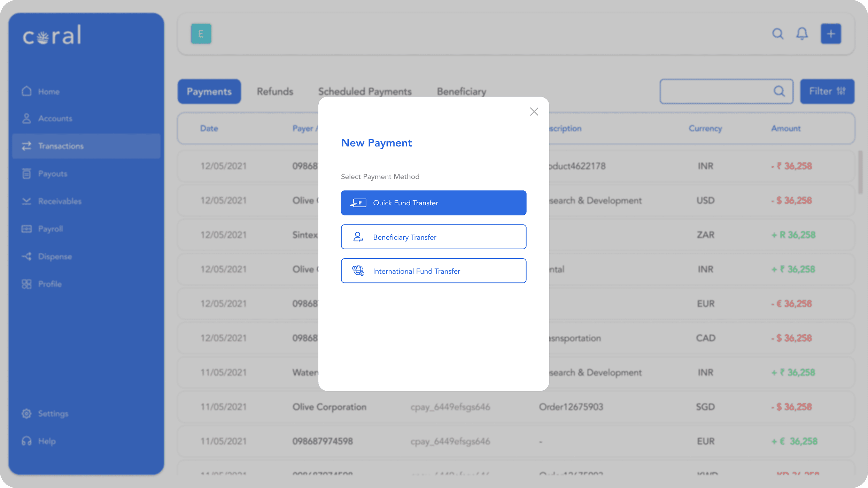
Task: Open Home from sidebar
Action: point(49,92)
